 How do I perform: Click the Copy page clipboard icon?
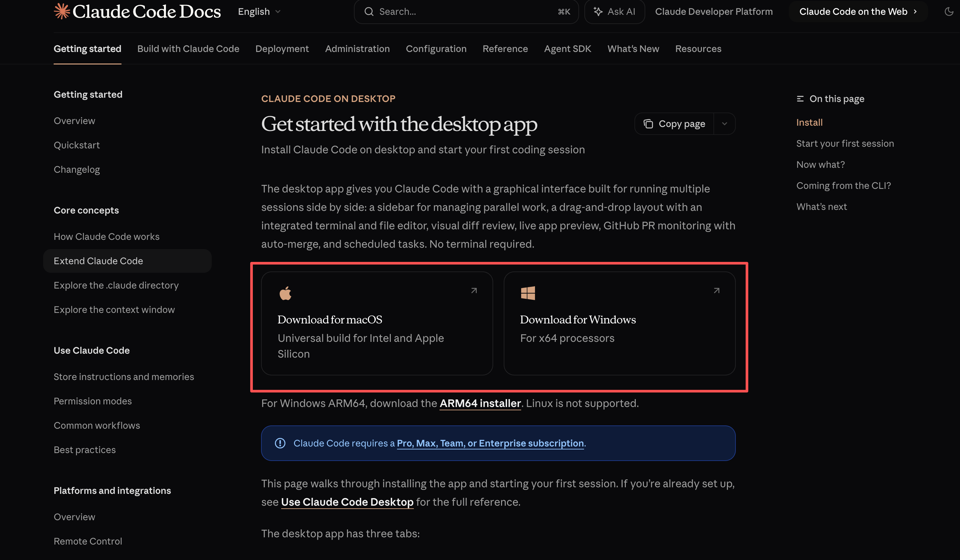648,124
